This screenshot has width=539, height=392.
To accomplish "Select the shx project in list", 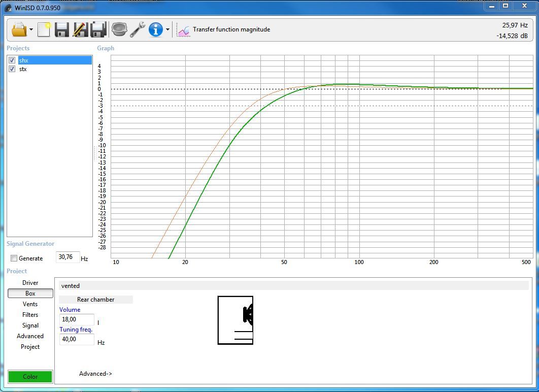I will [55, 60].
